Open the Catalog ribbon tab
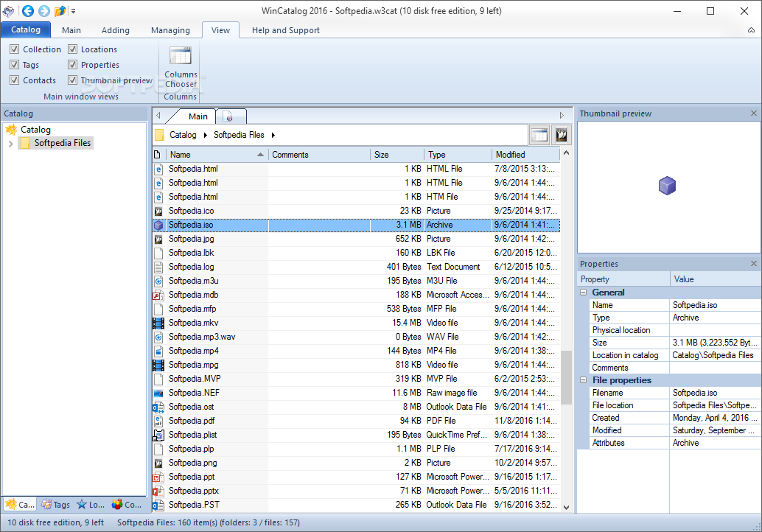Viewport: 762px width, 532px height. pyautogui.click(x=26, y=29)
